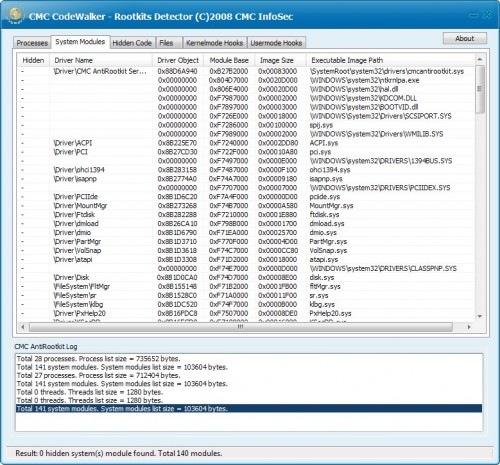Select the \Driver\Disk row

pyautogui.click(x=246, y=278)
